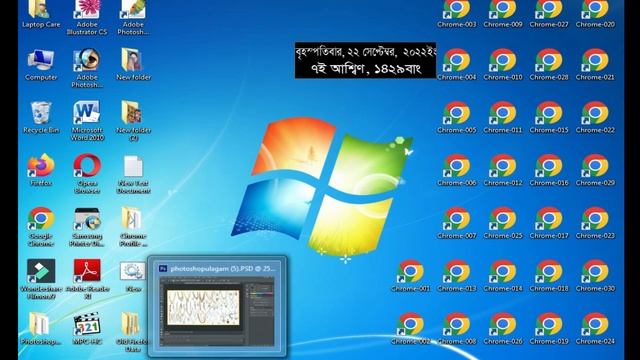
Task: Click the Photoshop Ps icon in preview title
Action: [x=163, y=269]
